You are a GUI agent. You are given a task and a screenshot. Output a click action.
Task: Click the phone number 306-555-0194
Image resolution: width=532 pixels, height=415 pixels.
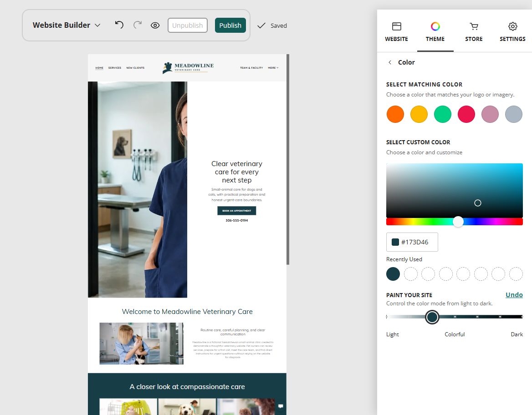(237, 220)
